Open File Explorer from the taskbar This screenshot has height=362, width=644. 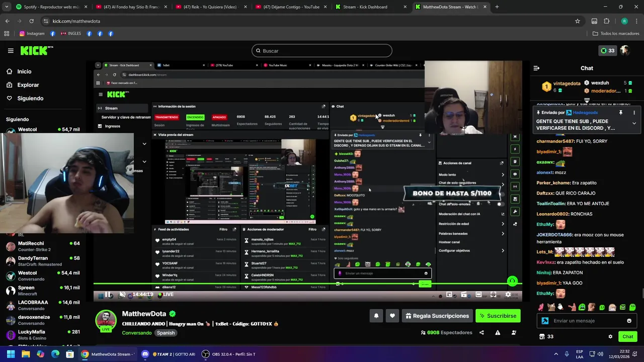coord(26,354)
